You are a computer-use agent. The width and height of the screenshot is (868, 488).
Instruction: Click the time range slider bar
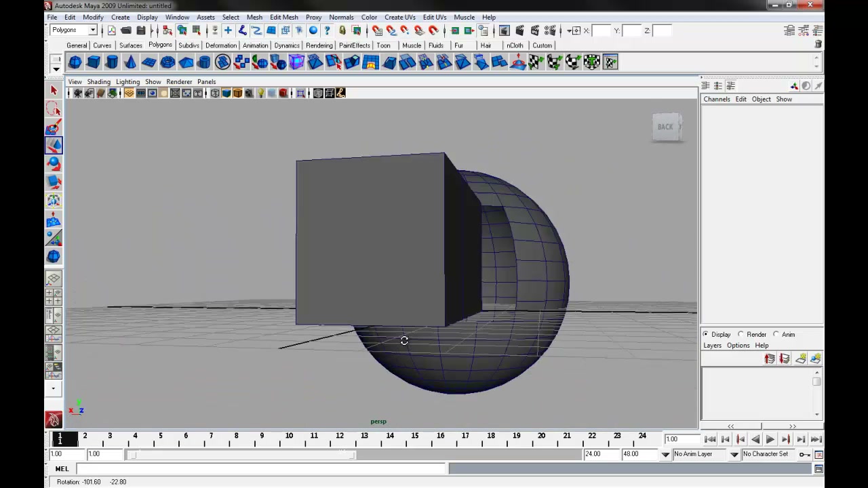pos(242,454)
